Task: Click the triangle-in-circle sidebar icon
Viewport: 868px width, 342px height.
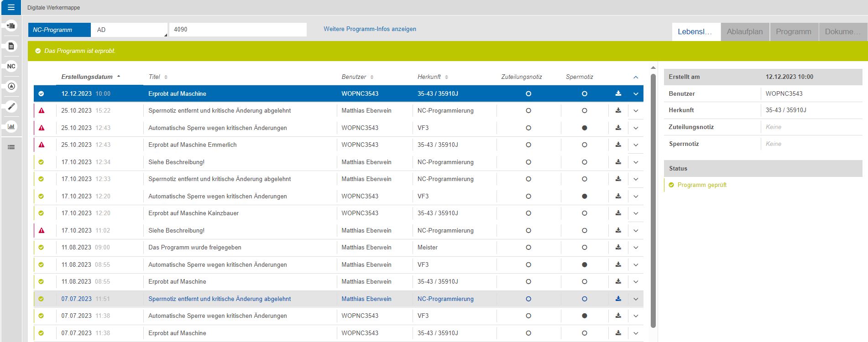Action: [11, 86]
